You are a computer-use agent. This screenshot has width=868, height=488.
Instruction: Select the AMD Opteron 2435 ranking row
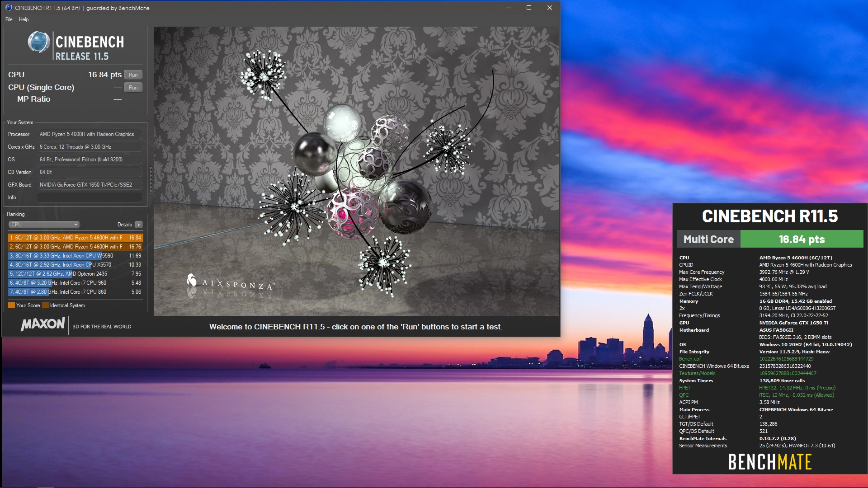point(75,274)
